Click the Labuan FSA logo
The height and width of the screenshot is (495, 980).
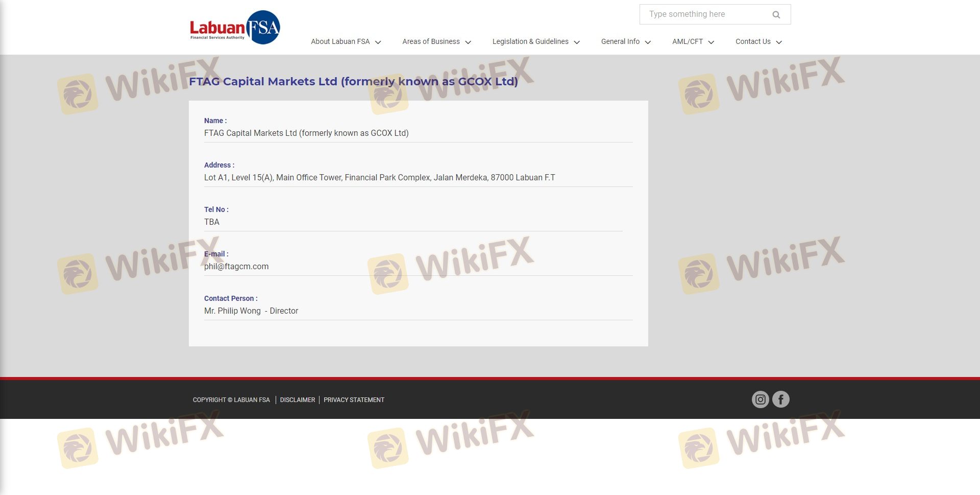(235, 28)
